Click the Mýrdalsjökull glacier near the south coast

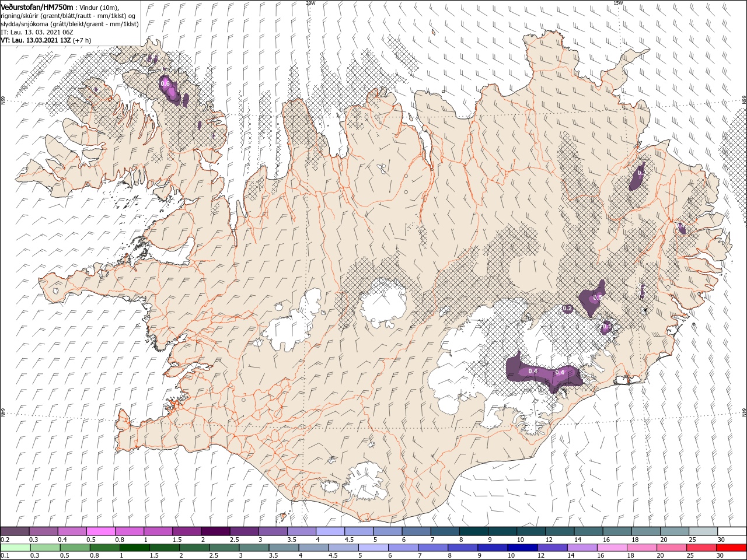pyautogui.click(x=366, y=481)
